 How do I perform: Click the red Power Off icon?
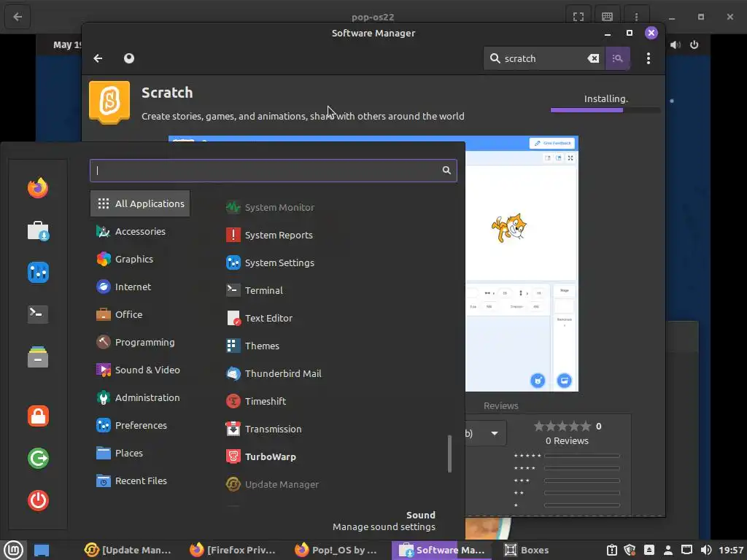38,500
